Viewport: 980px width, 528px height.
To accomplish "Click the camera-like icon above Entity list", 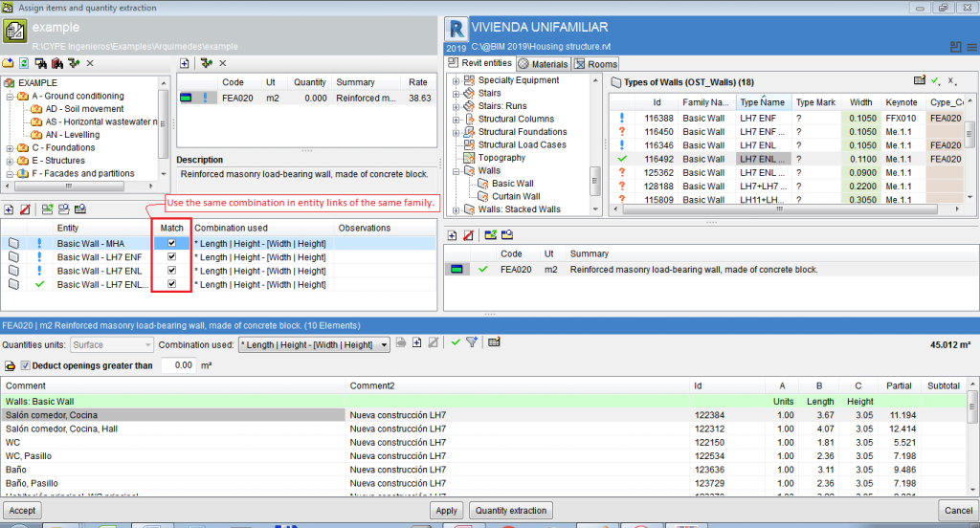I will pyautogui.click(x=80, y=209).
